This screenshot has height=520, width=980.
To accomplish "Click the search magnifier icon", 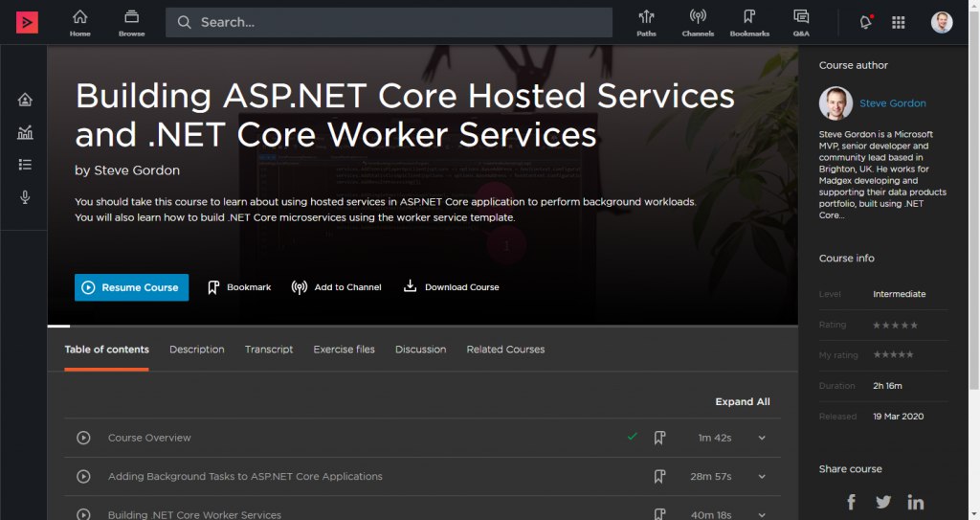I will pos(184,23).
